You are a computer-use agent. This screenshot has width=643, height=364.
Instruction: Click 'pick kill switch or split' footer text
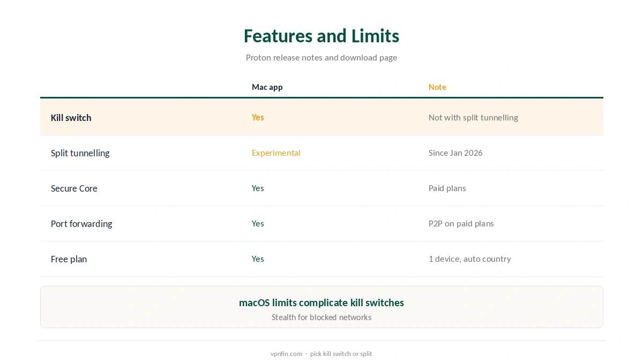click(x=341, y=354)
